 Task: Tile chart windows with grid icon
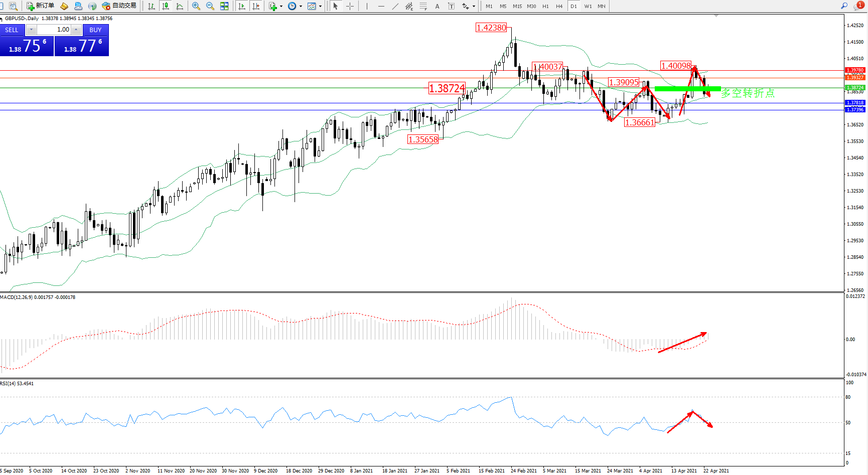pos(224,6)
